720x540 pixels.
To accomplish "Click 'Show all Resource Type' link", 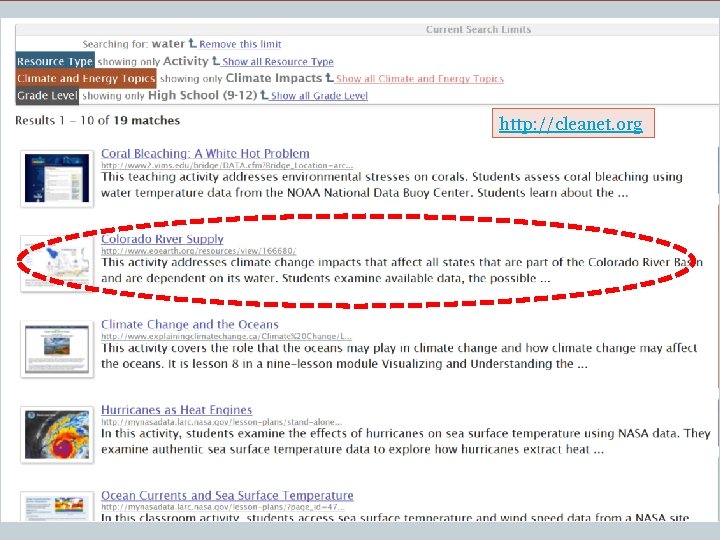I will pos(277,62).
